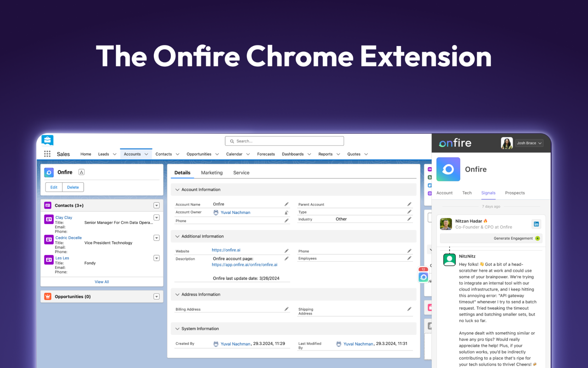Open the Josh Brace account dropdown

[529, 143]
